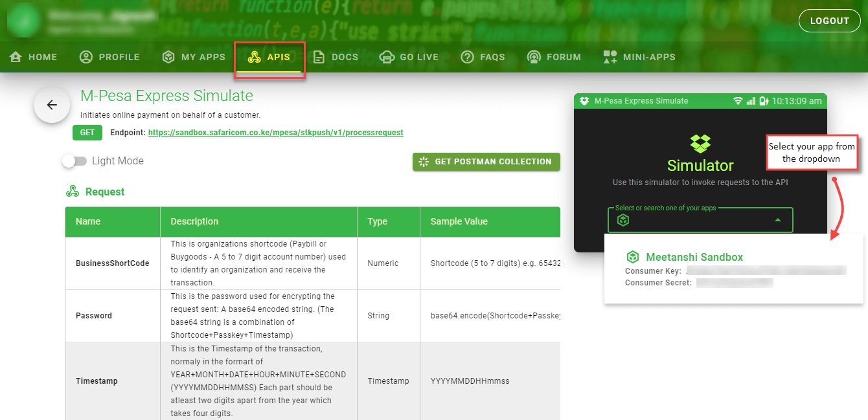Screen dimensions: 868x420
Task: Open the Mini-Apps menu item
Action: click(639, 57)
